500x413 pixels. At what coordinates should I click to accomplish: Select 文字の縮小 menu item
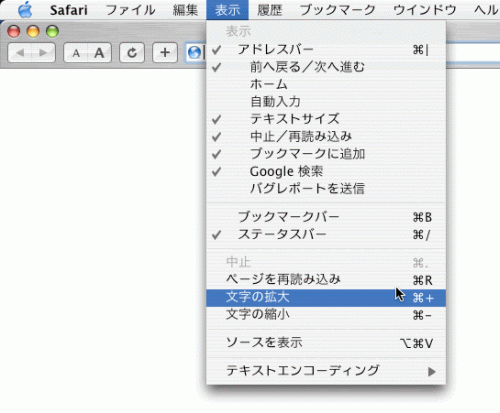pyautogui.click(x=326, y=315)
